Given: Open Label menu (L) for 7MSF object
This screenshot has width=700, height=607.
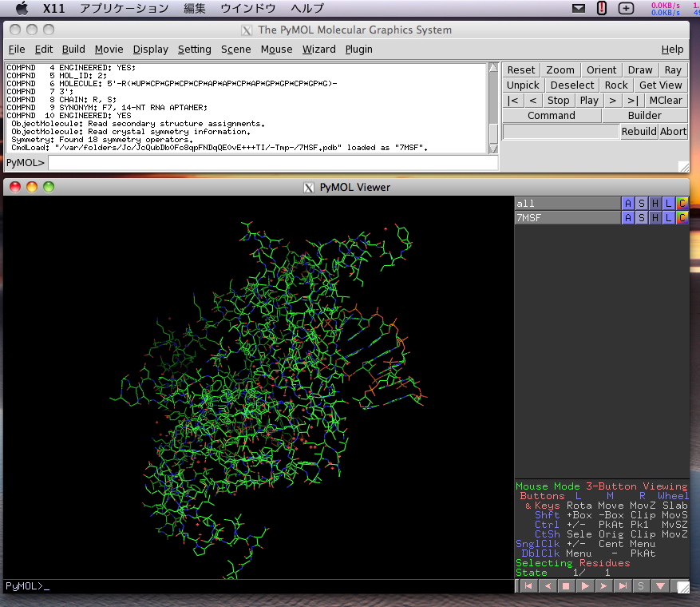Looking at the screenshot, I should point(668,217).
